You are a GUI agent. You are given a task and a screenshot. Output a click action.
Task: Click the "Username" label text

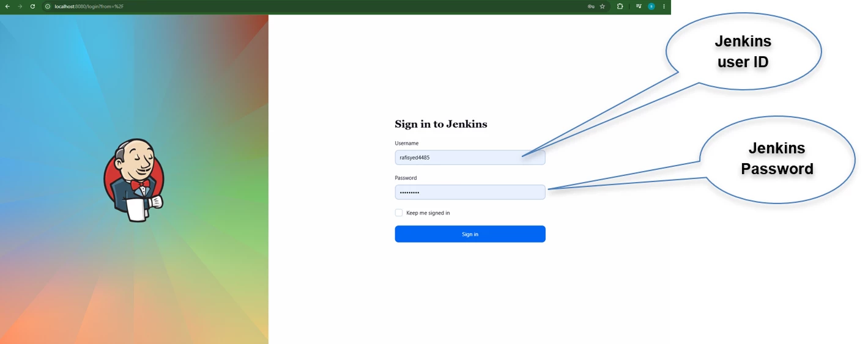tap(407, 143)
